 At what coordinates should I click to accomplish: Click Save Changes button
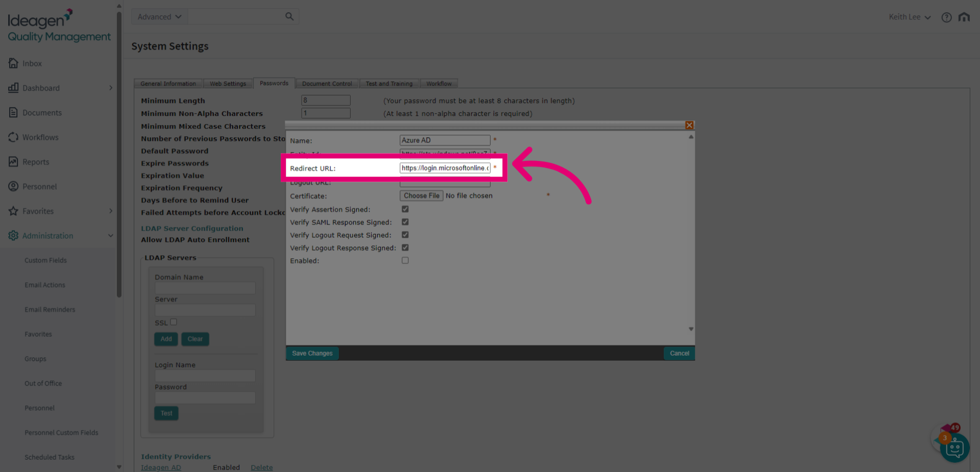tap(312, 353)
